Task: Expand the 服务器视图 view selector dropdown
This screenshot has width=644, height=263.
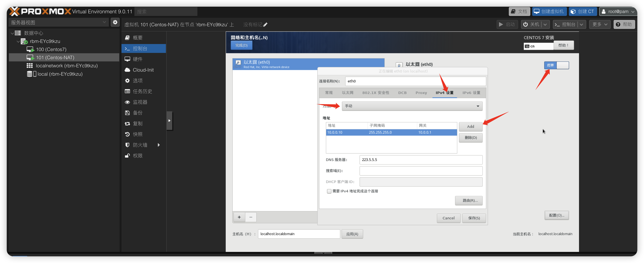Action: [59, 22]
